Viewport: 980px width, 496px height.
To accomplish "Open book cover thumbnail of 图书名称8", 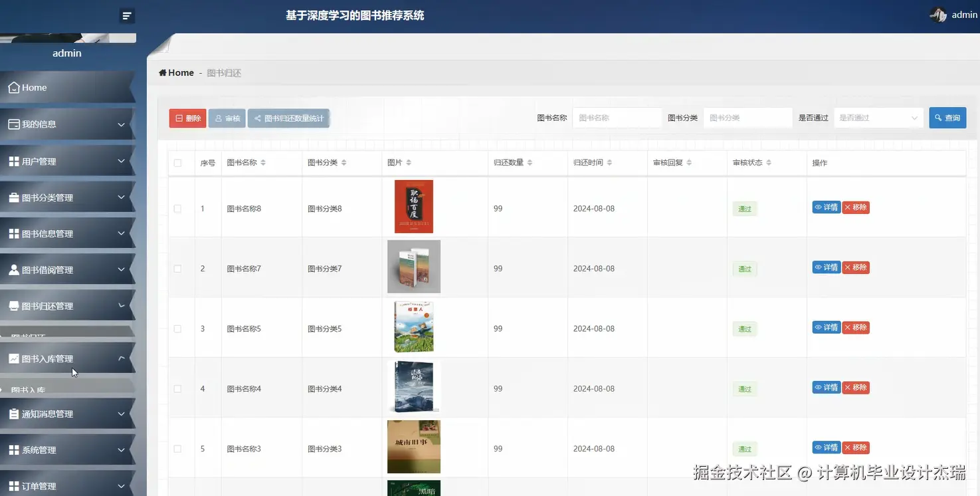I will (414, 207).
